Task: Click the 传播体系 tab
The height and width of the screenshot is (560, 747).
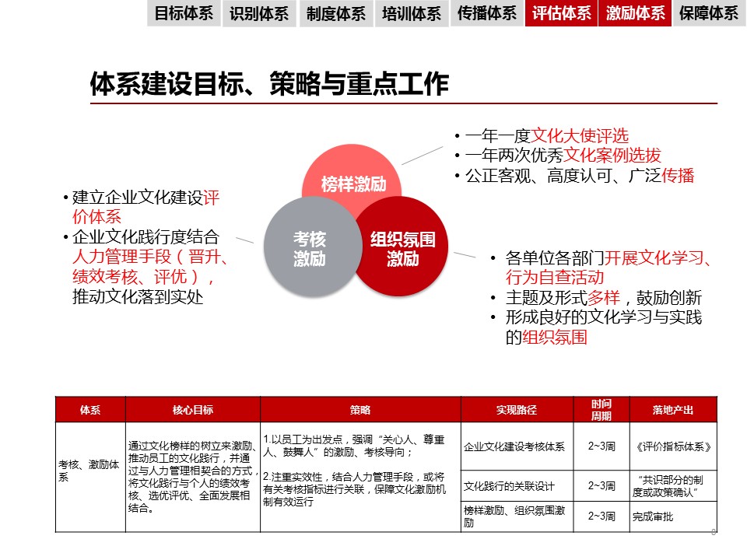Action: [x=486, y=14]
